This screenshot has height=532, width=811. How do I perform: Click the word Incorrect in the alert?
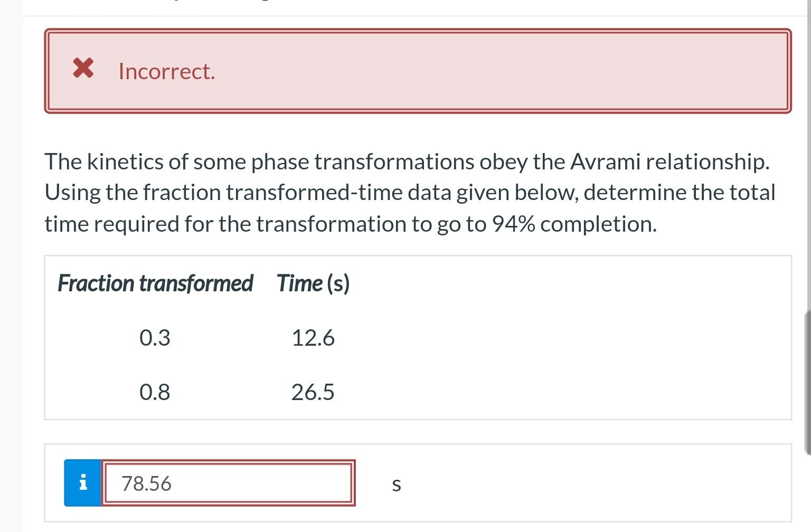click(x=167, y=71)
